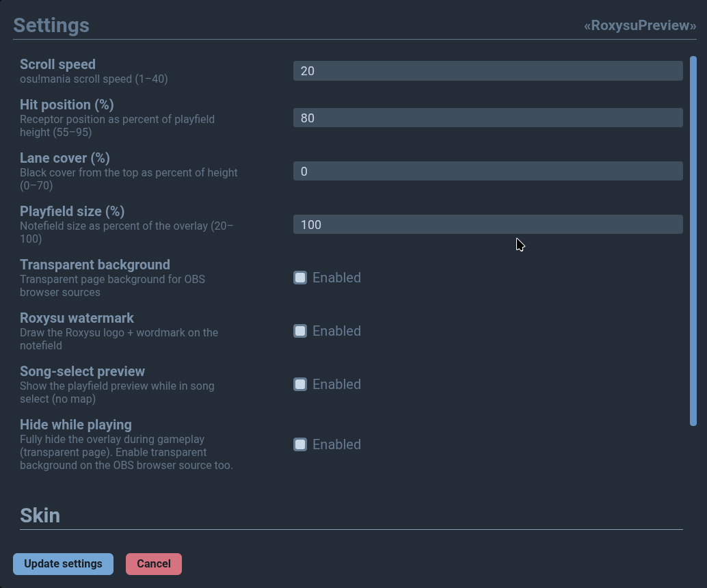Enable the Song-select preview checkbox
707x588 pixels.
point(300,384)
